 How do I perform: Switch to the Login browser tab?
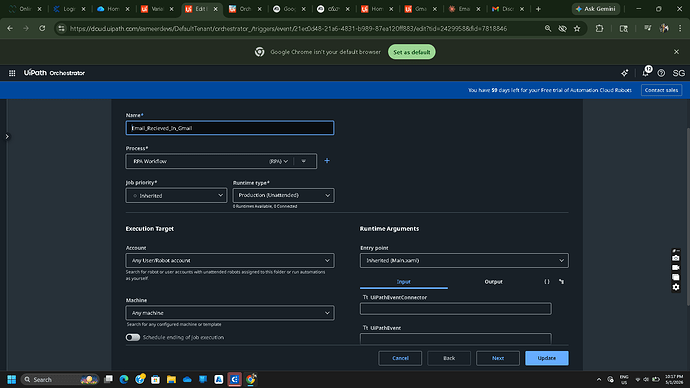(69, 9)
